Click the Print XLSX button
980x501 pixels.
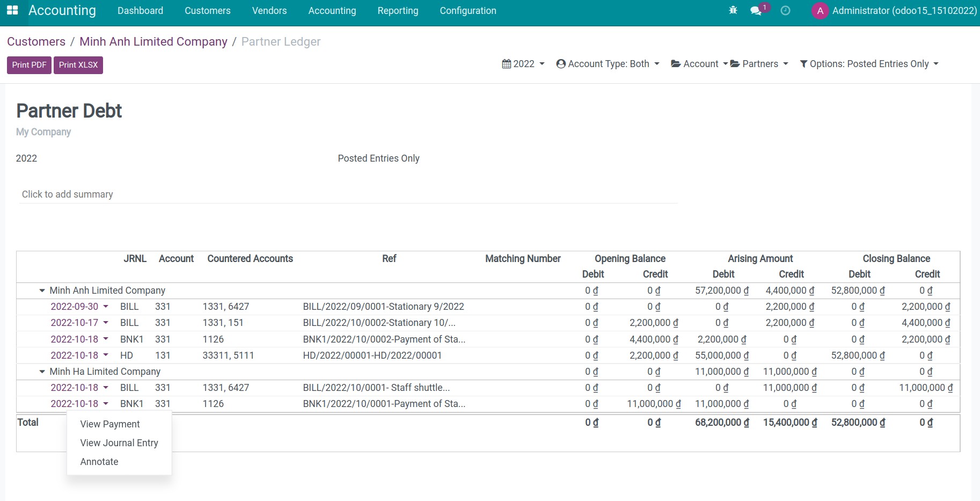(x=78, y=64)
